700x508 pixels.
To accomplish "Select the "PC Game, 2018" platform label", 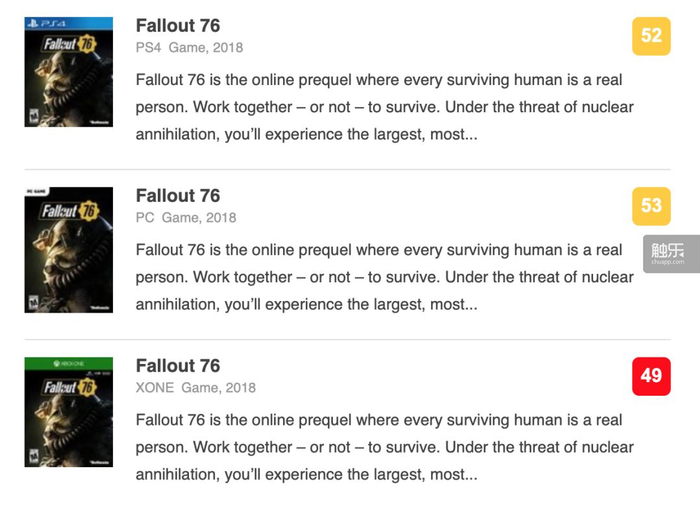I will point(186,217).
